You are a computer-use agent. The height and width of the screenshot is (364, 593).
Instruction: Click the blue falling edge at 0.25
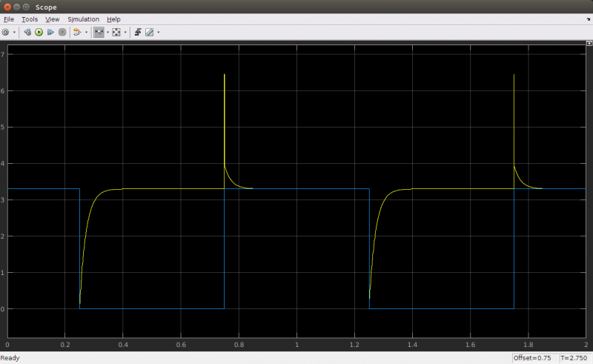tap(80, 248)
